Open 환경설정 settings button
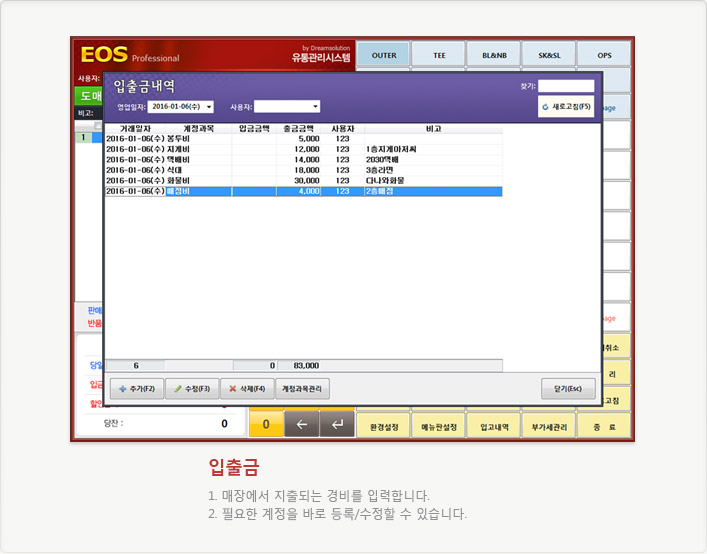This screenshot has height=554, width=707. [384, 426]
